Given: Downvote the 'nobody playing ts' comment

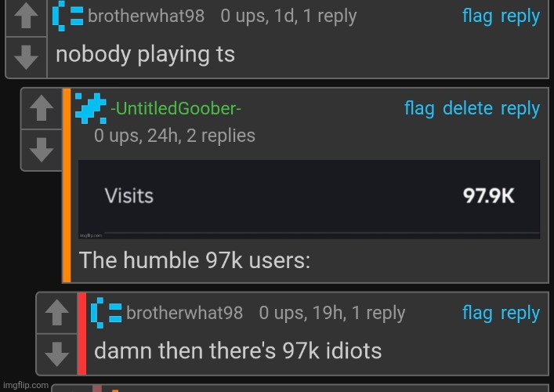Looking at the screenshot, I should coord(26,57).
